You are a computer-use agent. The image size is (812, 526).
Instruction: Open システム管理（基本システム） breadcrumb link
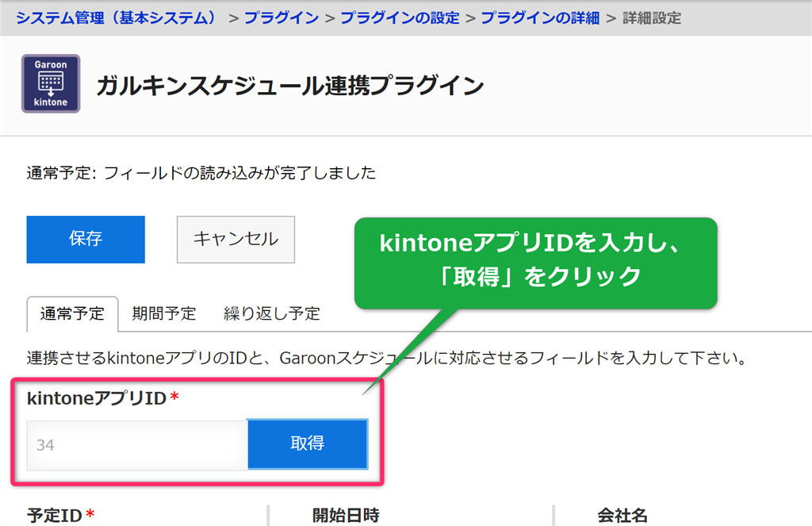[116, 18]
